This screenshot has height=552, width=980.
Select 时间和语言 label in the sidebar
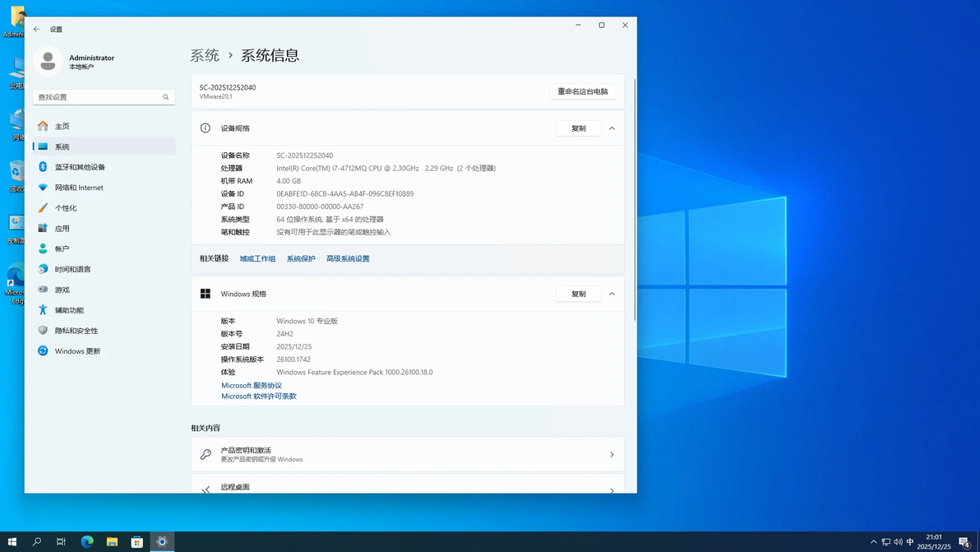click(x=72, y=269)
